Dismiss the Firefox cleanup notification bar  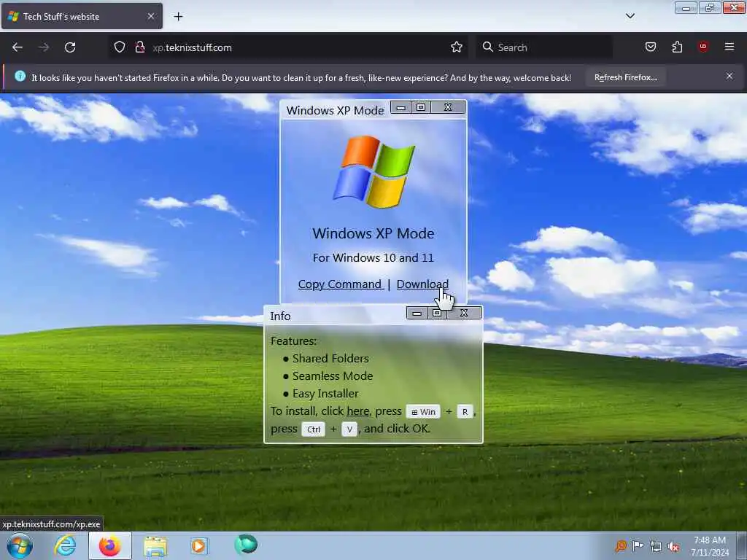pos(729,76)
